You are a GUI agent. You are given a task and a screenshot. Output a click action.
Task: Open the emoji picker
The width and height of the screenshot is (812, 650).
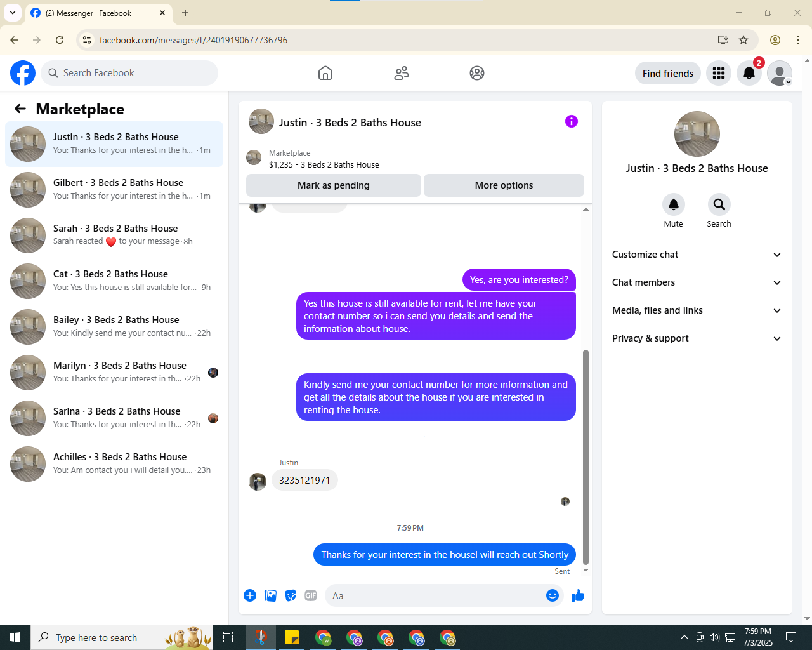(x=553, y=595)
